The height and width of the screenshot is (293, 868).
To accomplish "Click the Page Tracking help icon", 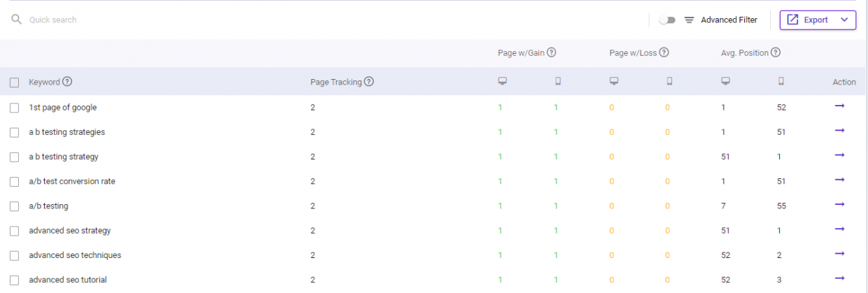I will click(369, 82).
